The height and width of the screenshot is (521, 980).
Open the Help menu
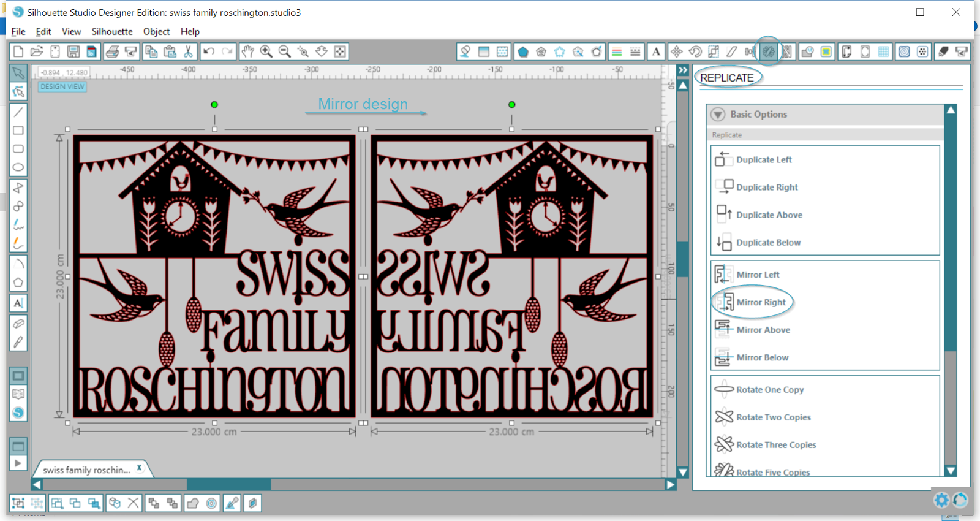click(x=190, y=31)
